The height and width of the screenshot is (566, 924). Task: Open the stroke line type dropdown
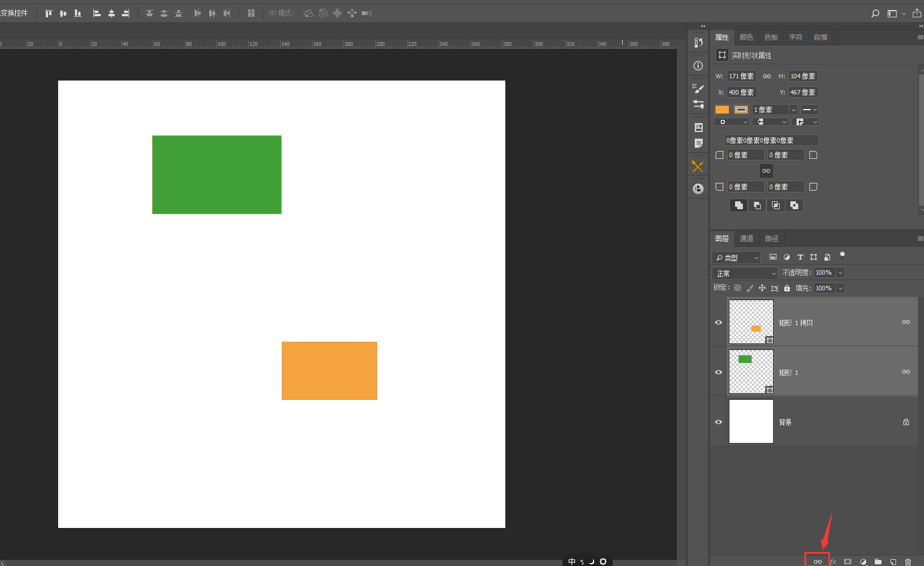click(810, 110)
